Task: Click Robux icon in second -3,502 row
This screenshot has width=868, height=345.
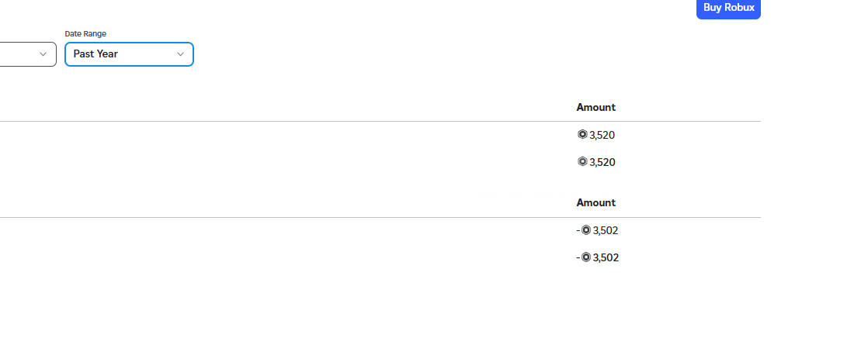Action: 586,257
